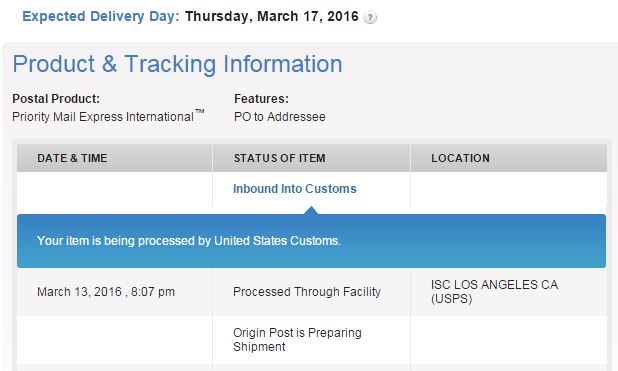Viewport: 618px width, 371px height.
Task: Click the Processed Through Facility status
Action: [x=307, y=292]
